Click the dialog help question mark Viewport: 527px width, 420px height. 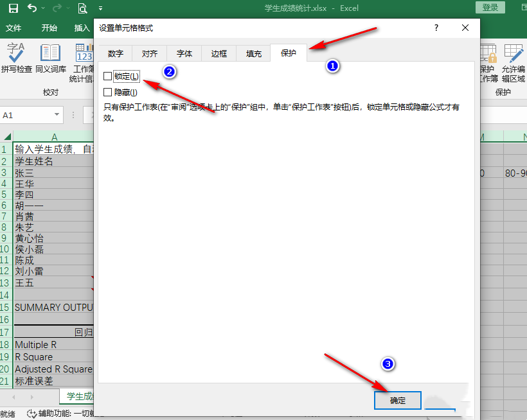point(436,28)
